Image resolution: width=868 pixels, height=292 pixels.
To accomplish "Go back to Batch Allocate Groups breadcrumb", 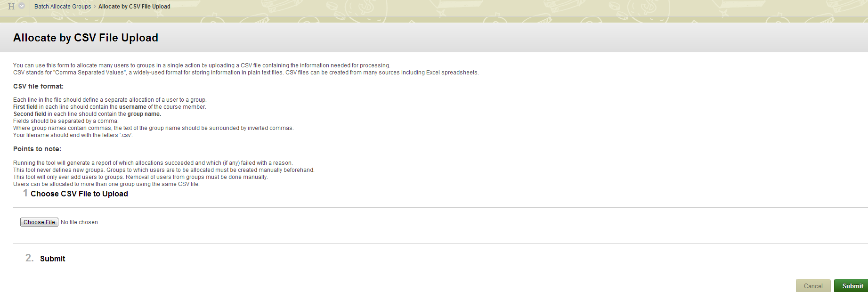I will point(63,7).
